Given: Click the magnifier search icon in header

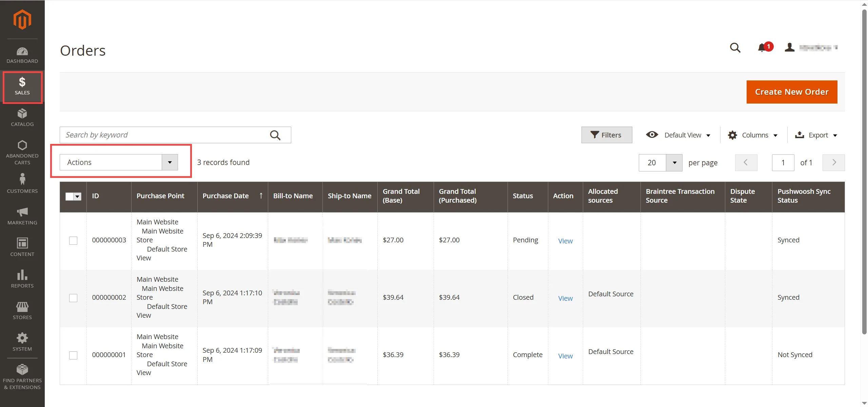Looking at the screenshot, I should point(735,48).
